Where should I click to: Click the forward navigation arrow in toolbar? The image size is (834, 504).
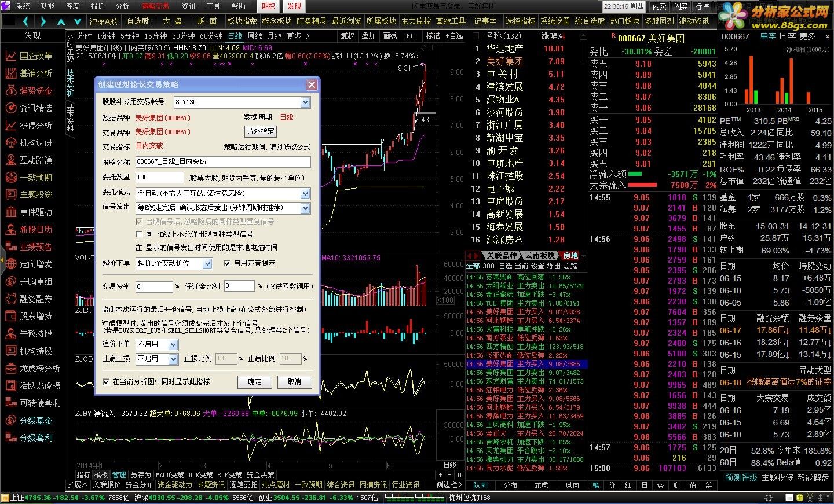pos(43,21)
